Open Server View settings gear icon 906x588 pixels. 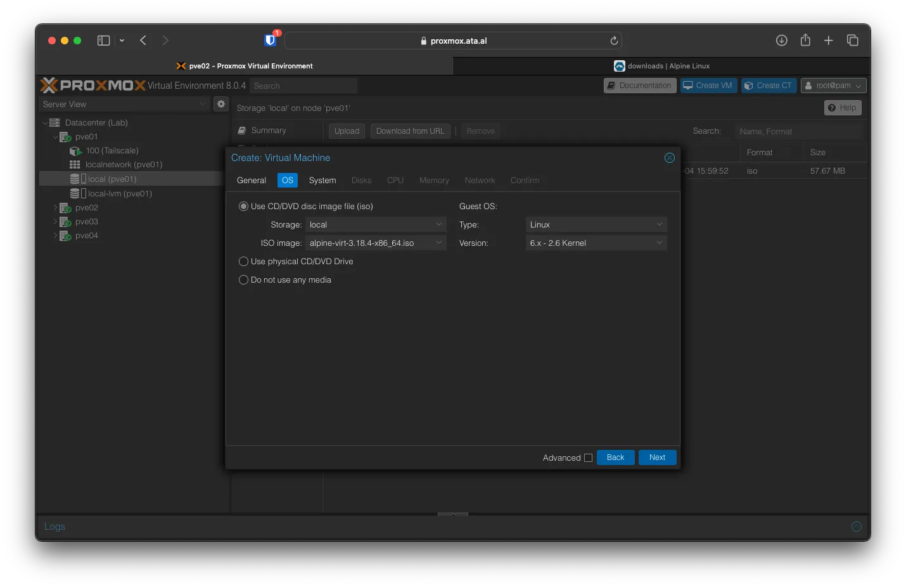[221, 104]
